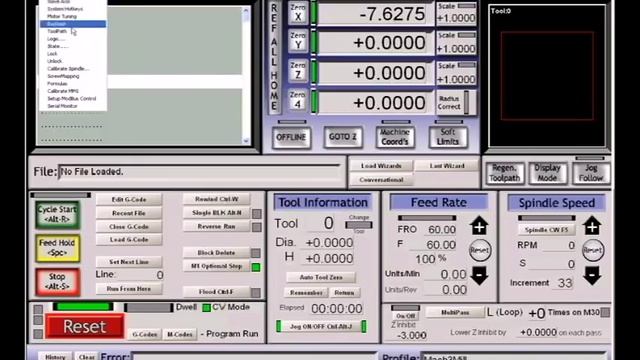Click Set Next Line button
Viewport: 640px width, 360px height.
[x=129, y=262]
